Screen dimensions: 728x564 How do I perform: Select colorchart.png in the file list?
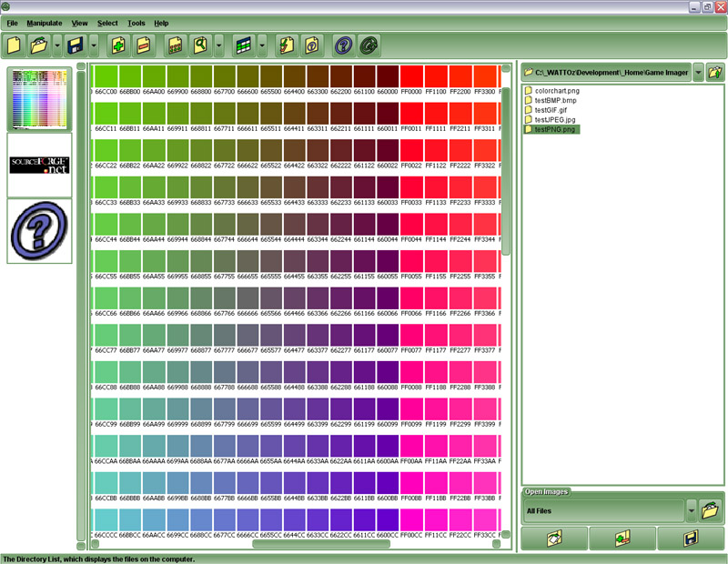(x=559, y=91)
